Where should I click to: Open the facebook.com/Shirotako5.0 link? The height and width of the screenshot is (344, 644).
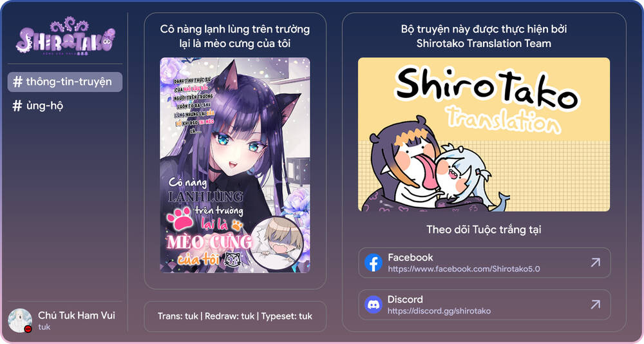[464, 269]
